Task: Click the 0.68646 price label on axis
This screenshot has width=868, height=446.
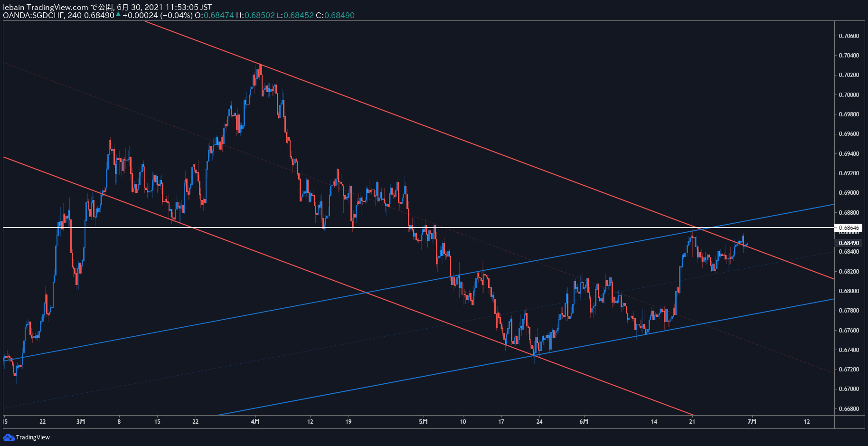Action: tap(849, 228)
